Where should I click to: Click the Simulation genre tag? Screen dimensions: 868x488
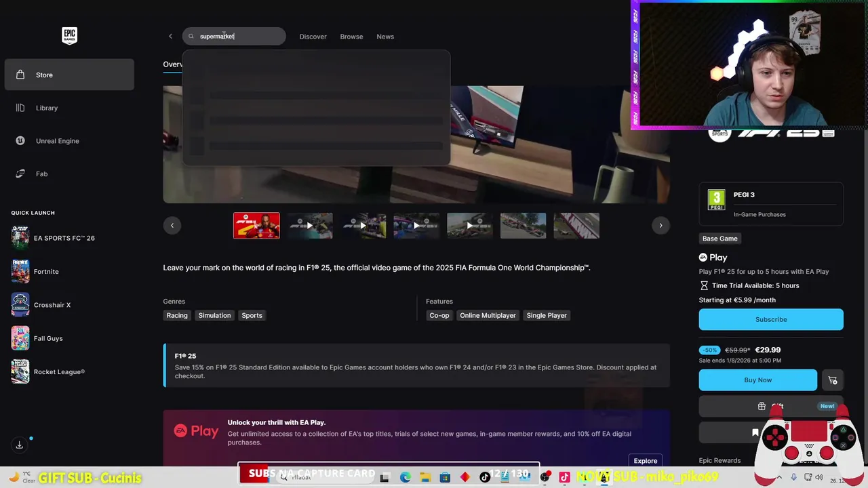tap(214, 315)
